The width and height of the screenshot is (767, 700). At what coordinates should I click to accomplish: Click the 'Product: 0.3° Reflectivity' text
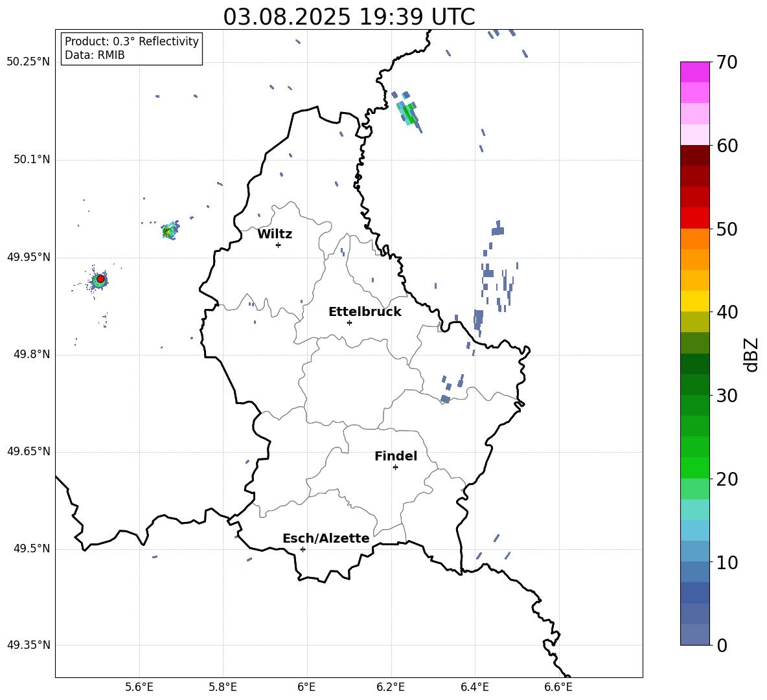(x=132, y=41)
